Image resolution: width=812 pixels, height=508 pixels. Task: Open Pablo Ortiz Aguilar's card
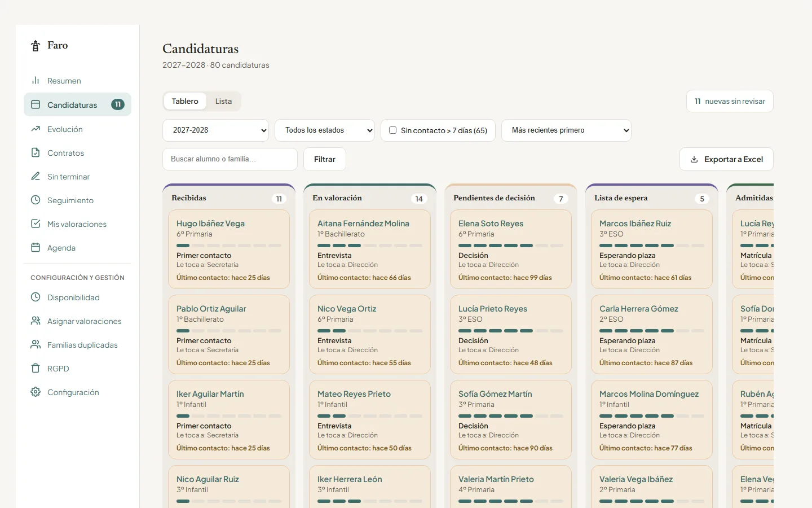tap(229, 335)
